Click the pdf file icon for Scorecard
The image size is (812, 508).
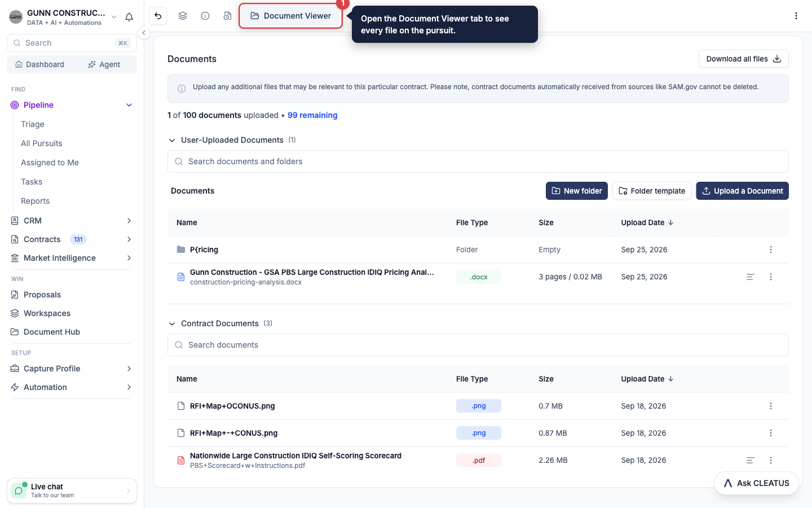(x=181, y=460)
